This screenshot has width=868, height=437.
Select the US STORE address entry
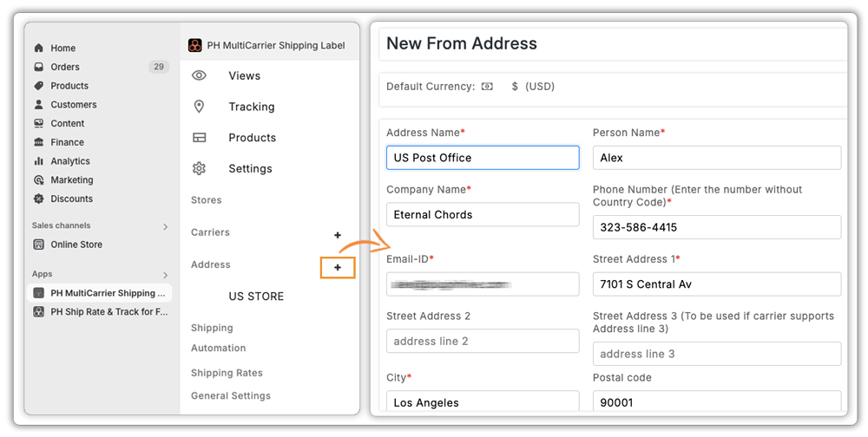coord(256,297)
